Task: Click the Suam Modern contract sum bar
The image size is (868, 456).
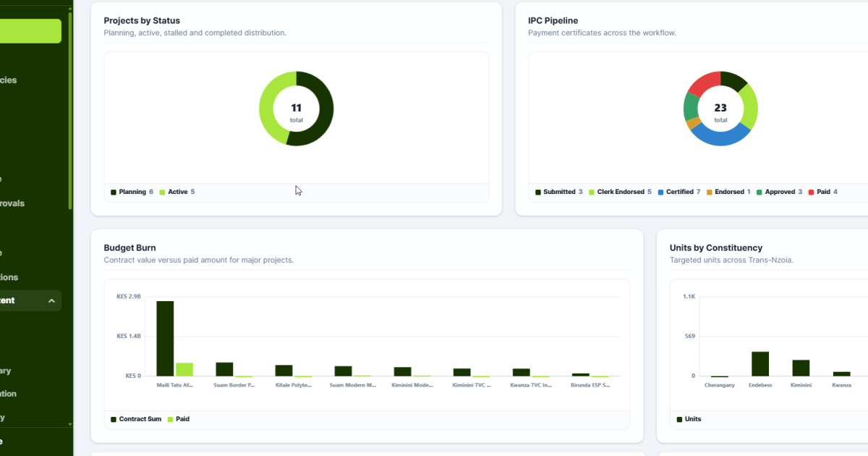Action: (343, 371)
